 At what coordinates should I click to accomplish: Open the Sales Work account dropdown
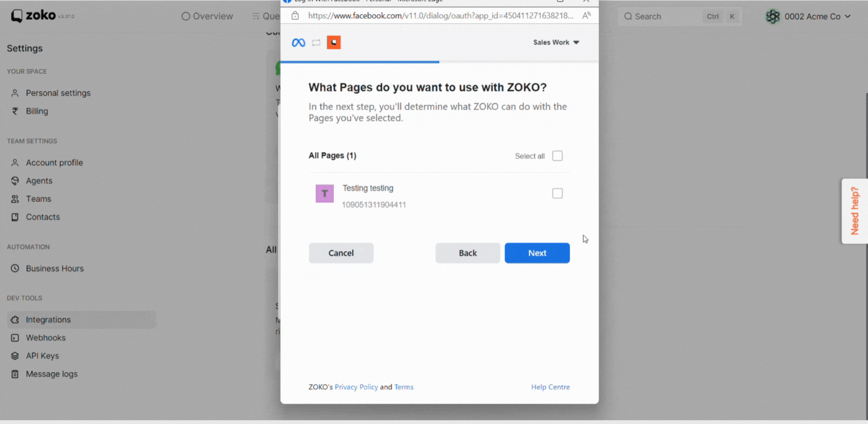pyautogui.click(x=556, y=43)
